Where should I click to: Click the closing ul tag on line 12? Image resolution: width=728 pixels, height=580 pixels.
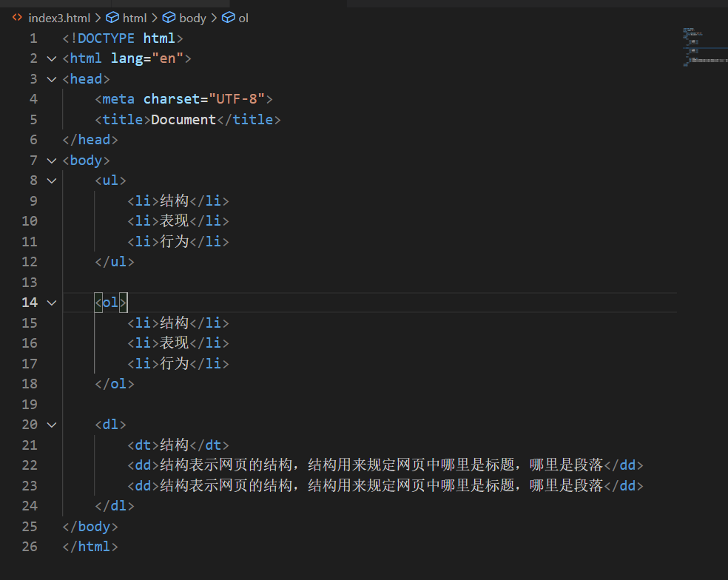pos(114,262)
